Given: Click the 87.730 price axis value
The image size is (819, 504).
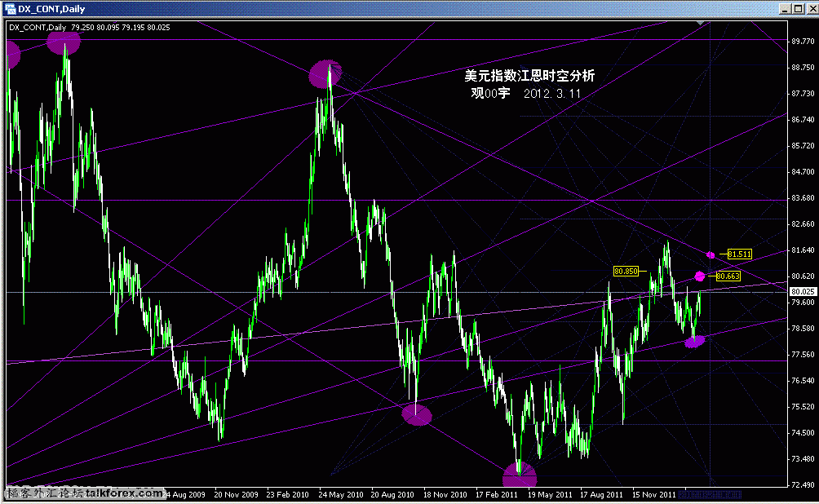Looking at the screenshot, I should pos(804,94).
